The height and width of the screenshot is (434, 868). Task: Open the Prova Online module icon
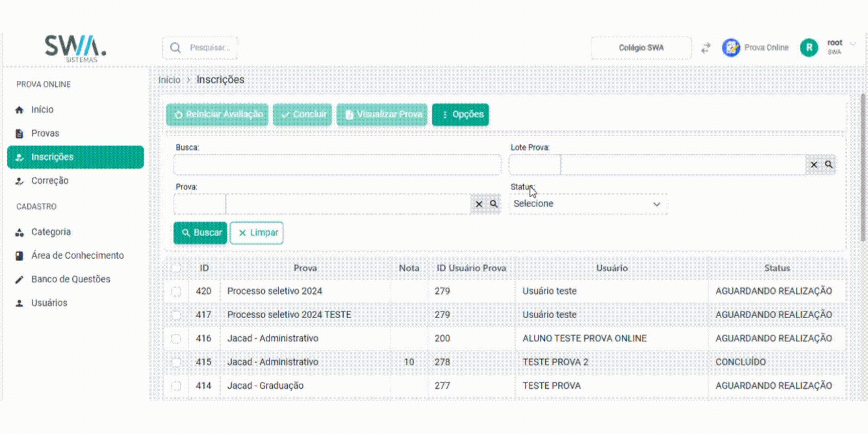[x=731, y=48]
